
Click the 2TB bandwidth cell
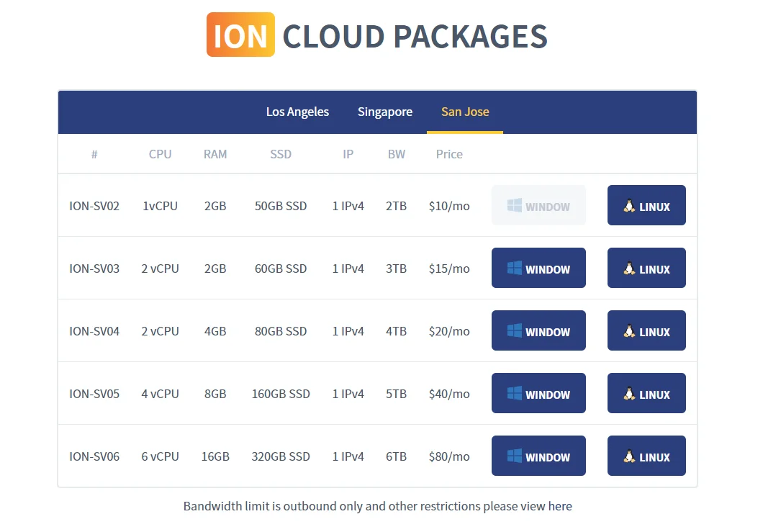click(396, 206)
